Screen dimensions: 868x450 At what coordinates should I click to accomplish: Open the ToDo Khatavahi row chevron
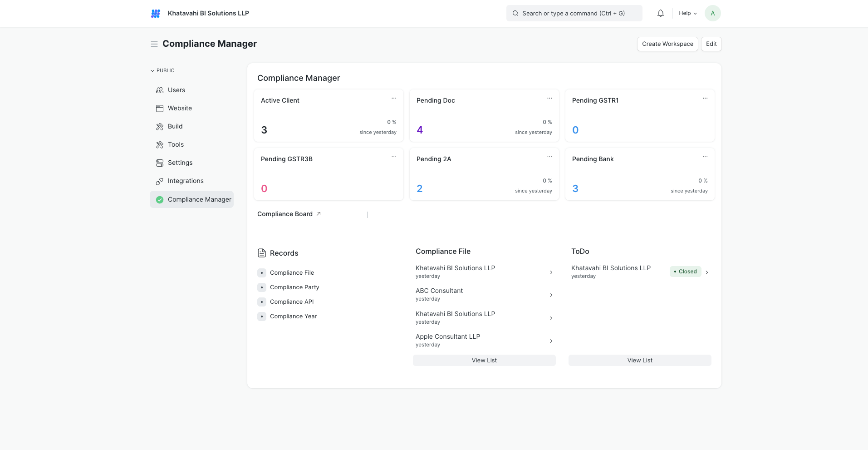coord(707,272)
